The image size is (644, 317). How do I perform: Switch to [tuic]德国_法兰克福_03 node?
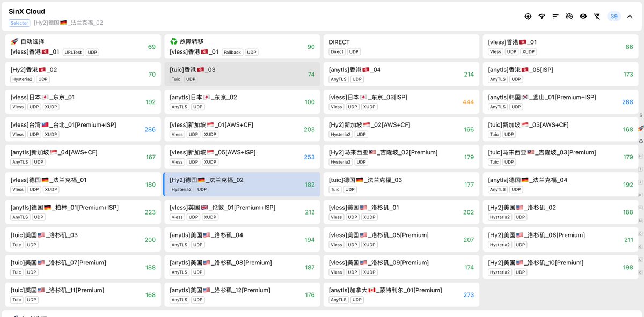tap(401, 185)
